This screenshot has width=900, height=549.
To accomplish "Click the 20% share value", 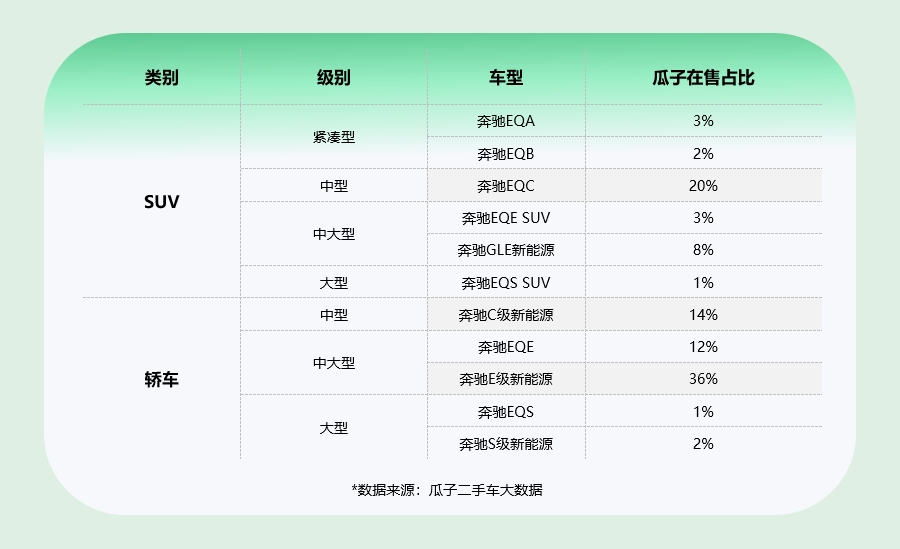I will 703,186.
